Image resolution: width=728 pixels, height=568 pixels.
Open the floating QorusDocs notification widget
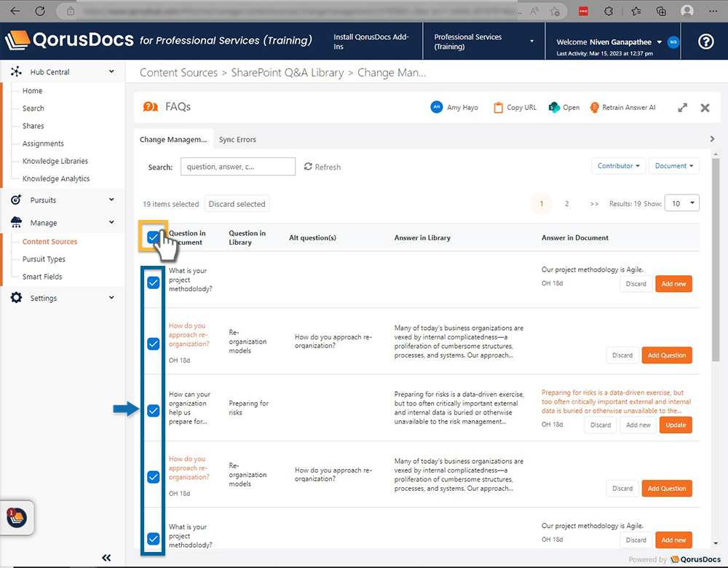[x=17, y=517]
